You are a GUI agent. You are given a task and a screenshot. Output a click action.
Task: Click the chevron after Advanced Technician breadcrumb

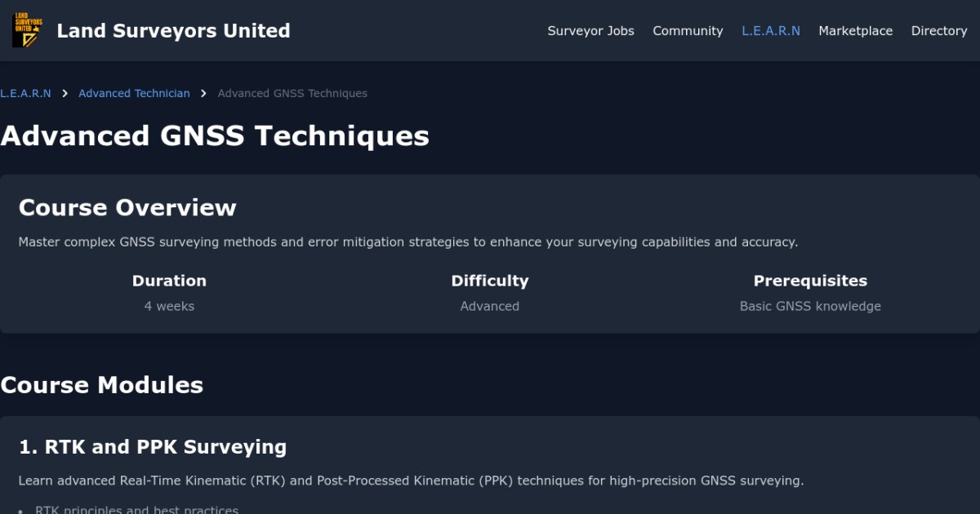pyautogui.click(x=204, y=94)
